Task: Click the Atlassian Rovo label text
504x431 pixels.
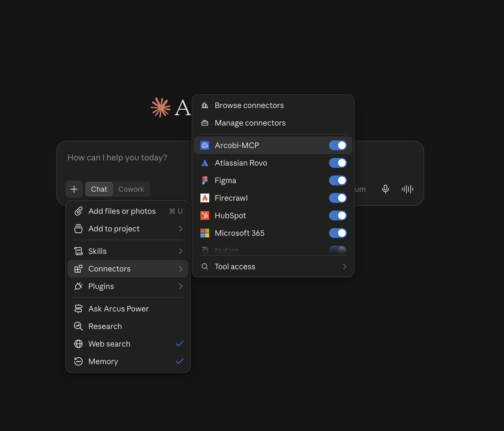Action: pyautogui.click(x=241, y=163)
